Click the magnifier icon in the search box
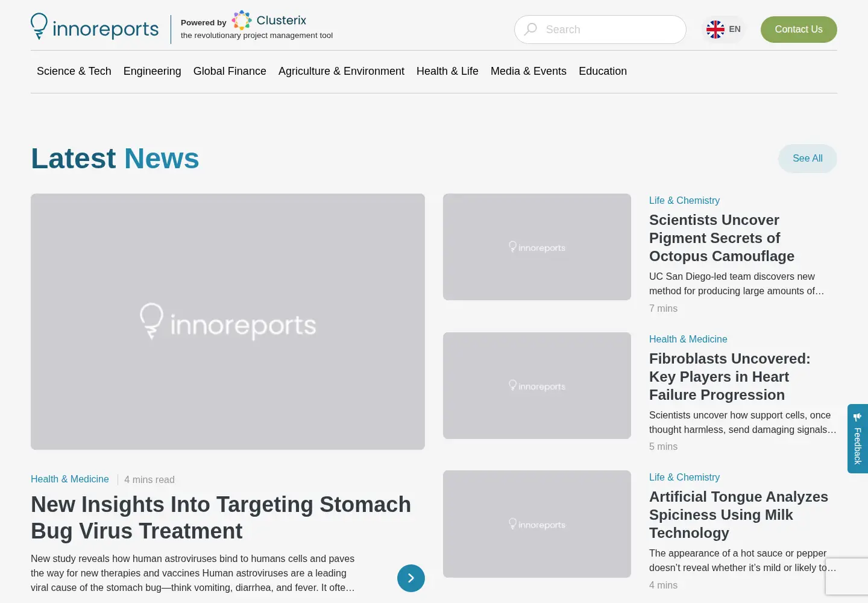The width and height of the screenshot is (868, 603). coord(530,29)
